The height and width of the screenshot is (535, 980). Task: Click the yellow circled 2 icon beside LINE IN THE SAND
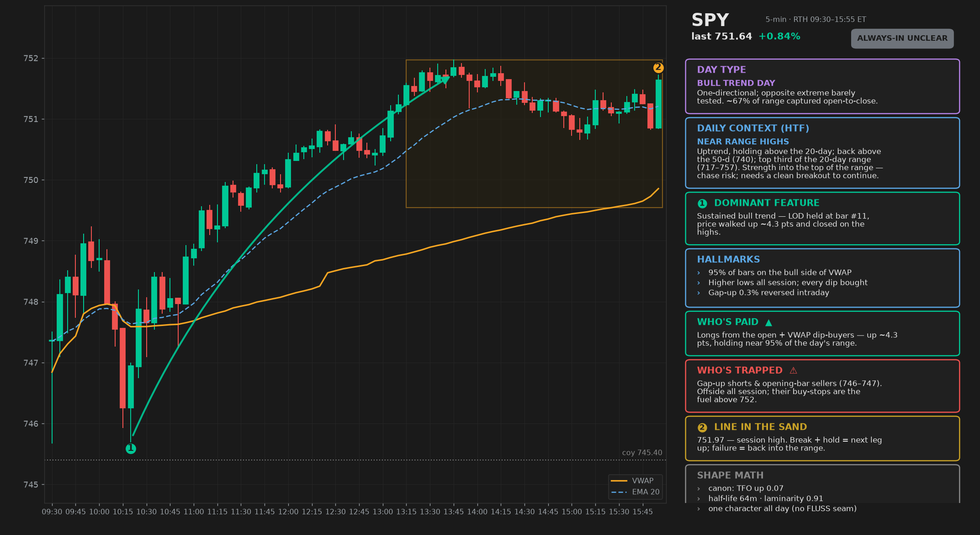pyautogui.click(x=702, y=428)
